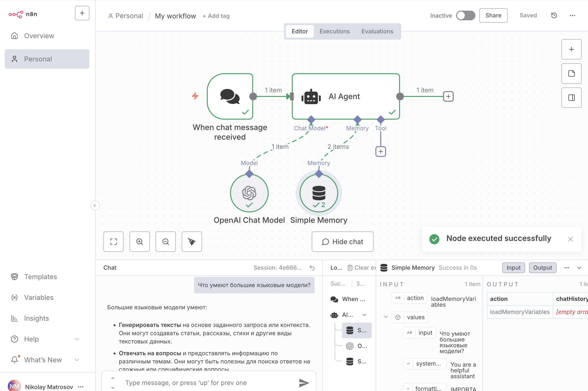The image size is (588, 391).
Task: Show previous message with up arrow
Action: (x=113, y=378)
